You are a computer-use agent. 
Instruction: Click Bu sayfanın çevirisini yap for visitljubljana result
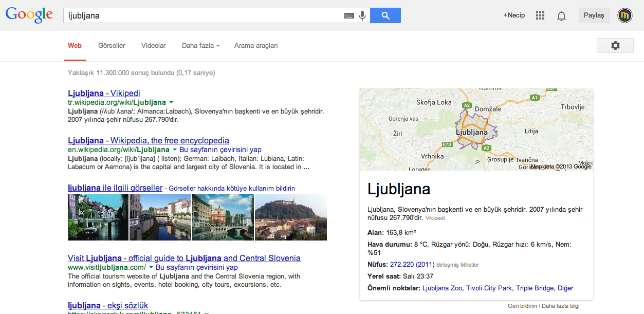pos(197,268)
